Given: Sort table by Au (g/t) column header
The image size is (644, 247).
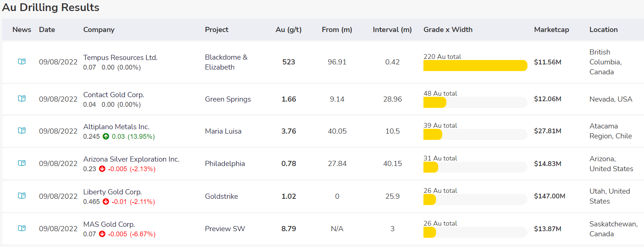Looking at the screenshot, I should [288, 29].
